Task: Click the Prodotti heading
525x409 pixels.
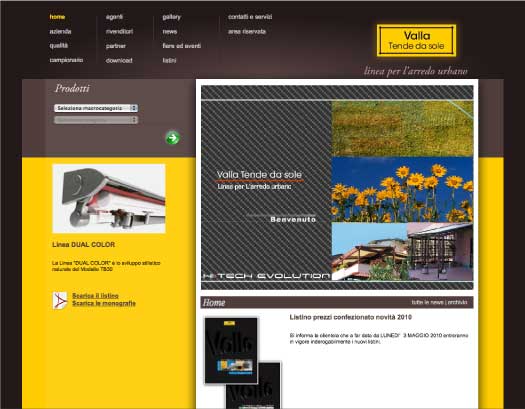Action: (72, 88)
